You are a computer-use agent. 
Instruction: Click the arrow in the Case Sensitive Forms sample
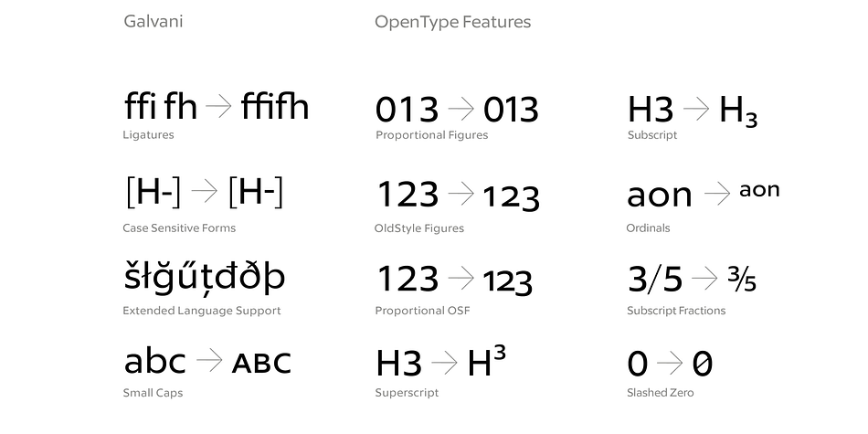[x=205, y=192]
